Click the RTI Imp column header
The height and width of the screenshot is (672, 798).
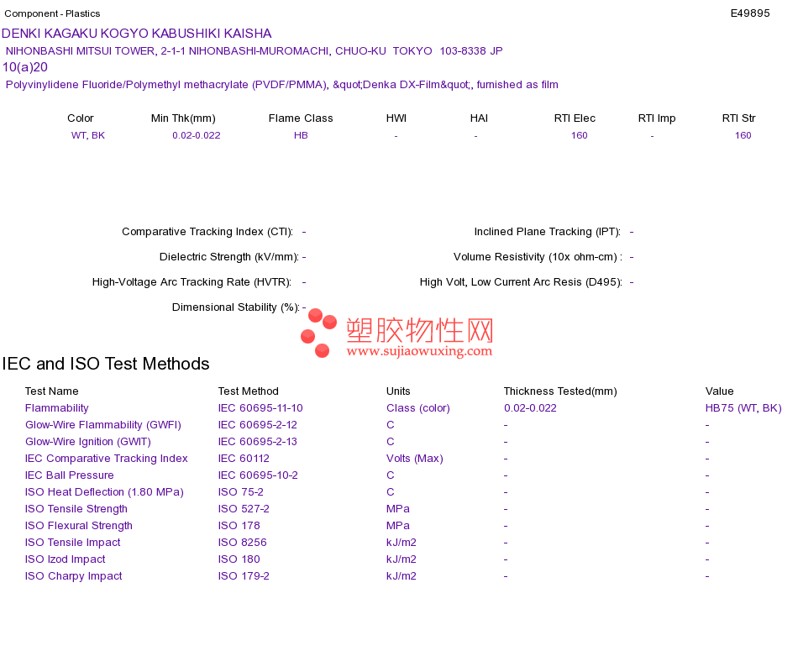click(x=657, y=118)
